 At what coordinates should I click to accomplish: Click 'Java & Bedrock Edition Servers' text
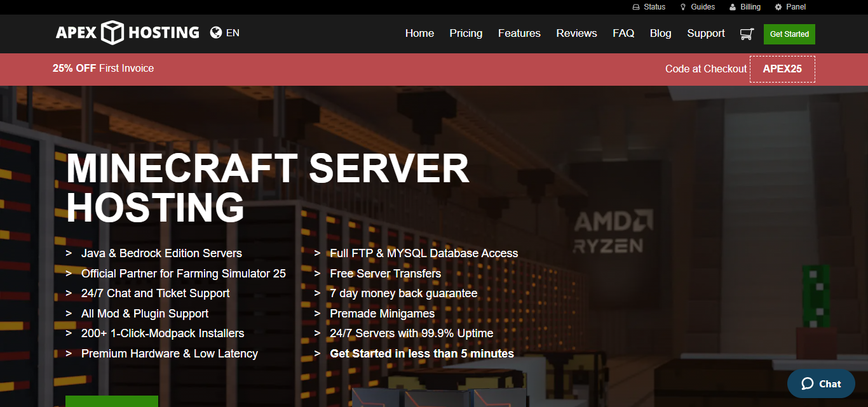(x=161, y=253)
